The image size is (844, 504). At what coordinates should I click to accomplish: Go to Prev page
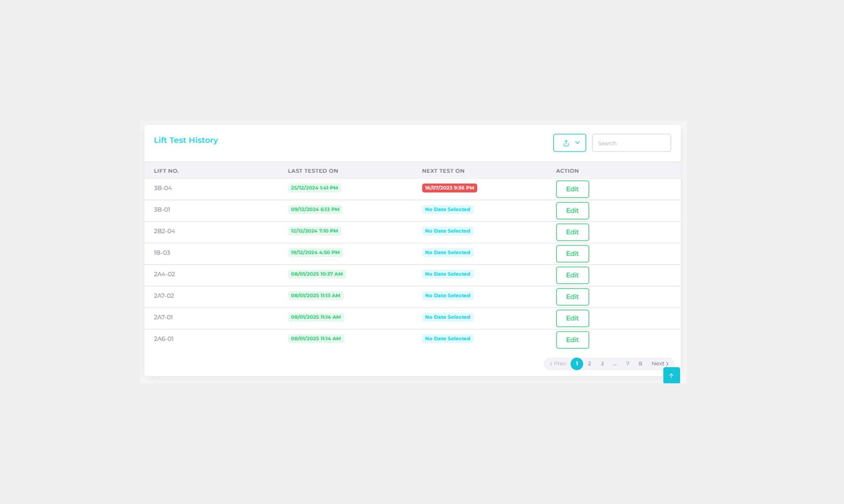point(558,364)
